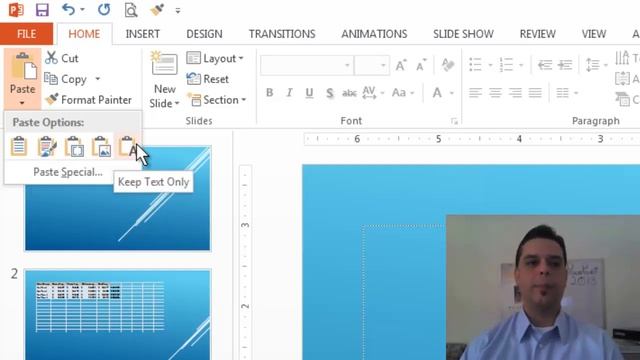Toggle Underline formatting
This screenshot has height=360, width=640.
309,93
